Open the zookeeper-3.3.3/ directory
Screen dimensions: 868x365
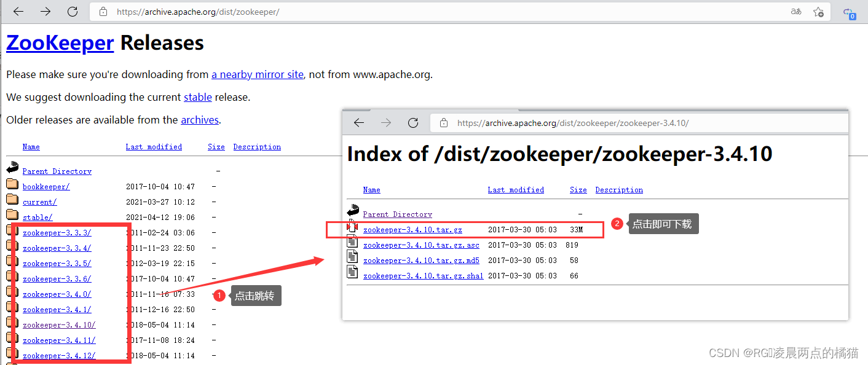click(x=57, y=233)
